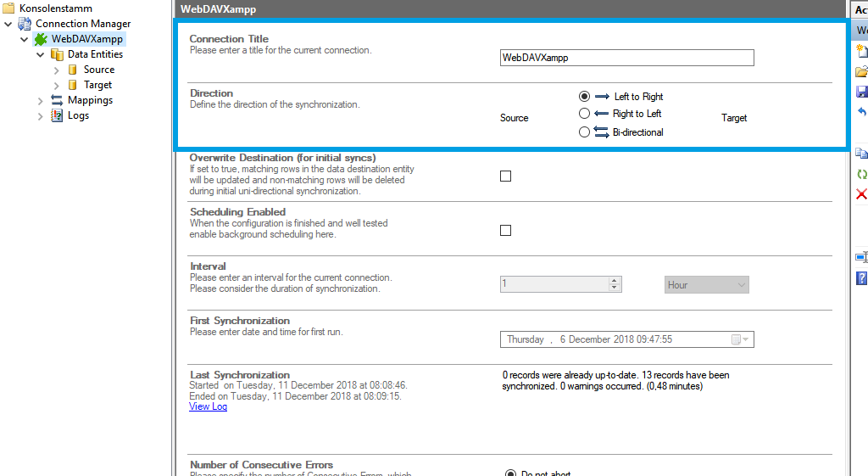Click the Connection Manager icon in tree
Viewport: 868px width, 476px height.
(x=25, y=24)
